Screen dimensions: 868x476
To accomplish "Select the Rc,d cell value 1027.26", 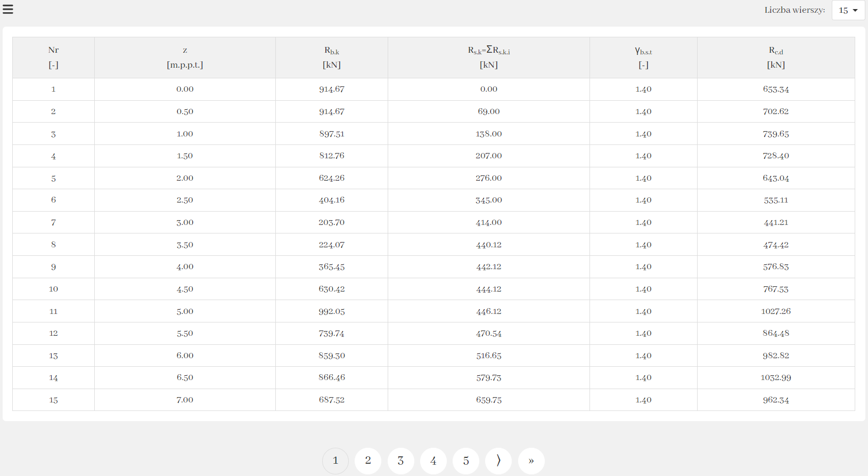I will (776, 311).
